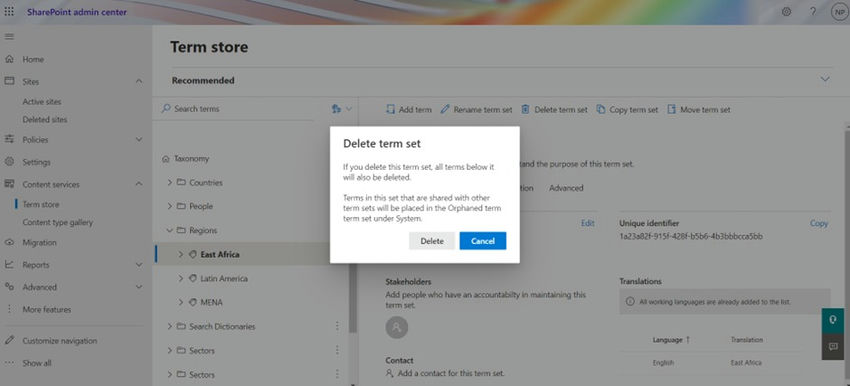Screen dimensions: 850x386
Task: Confirm Delete in the dialog
Action: (x=432, y=241)
